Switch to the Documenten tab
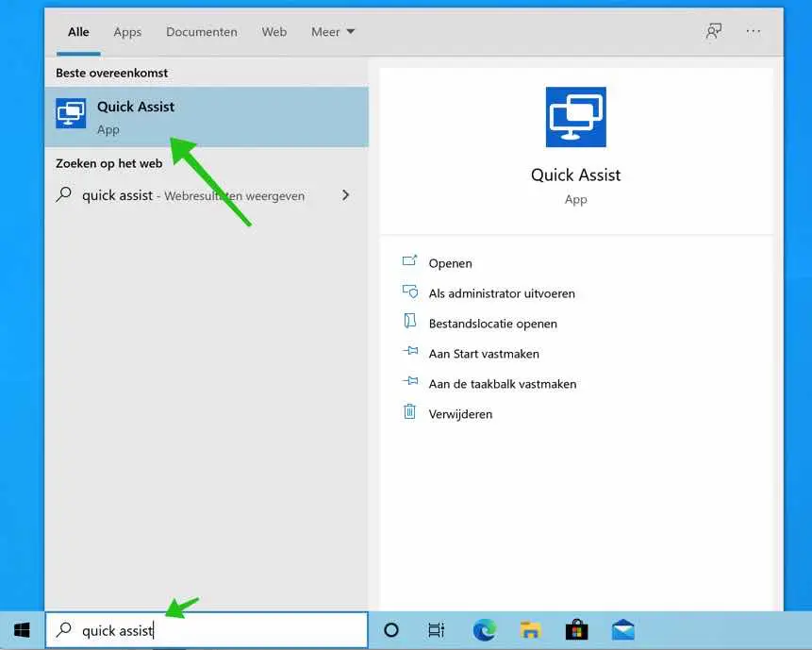The image size is (812, 650). [x=202, y=32]
